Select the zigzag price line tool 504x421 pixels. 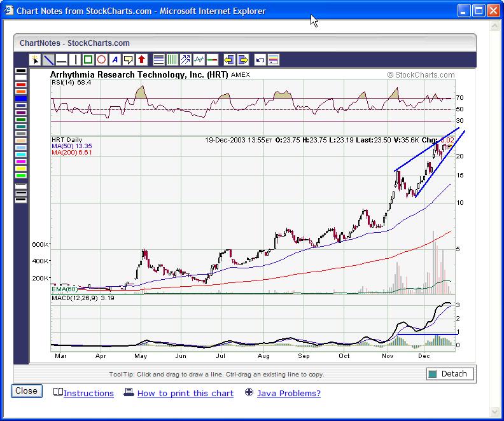coord(199,60)
